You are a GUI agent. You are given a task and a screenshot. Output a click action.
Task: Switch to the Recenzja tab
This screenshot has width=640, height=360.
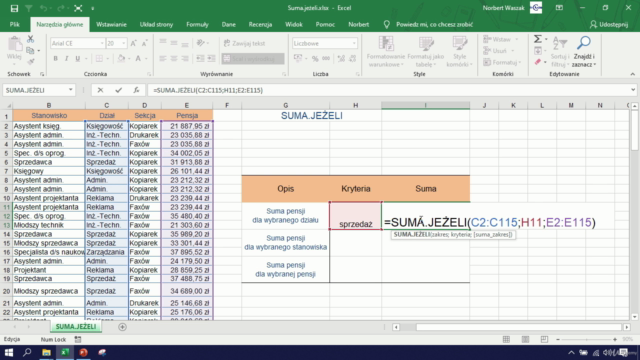(260, 24)
